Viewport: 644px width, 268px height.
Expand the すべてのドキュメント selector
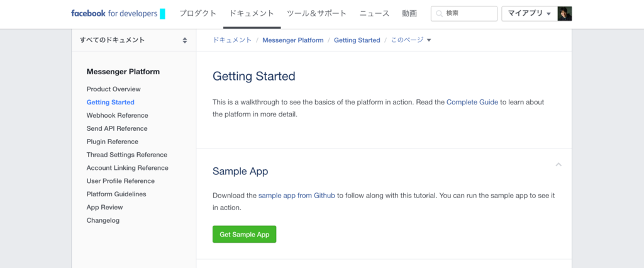[x=133, y=40]
